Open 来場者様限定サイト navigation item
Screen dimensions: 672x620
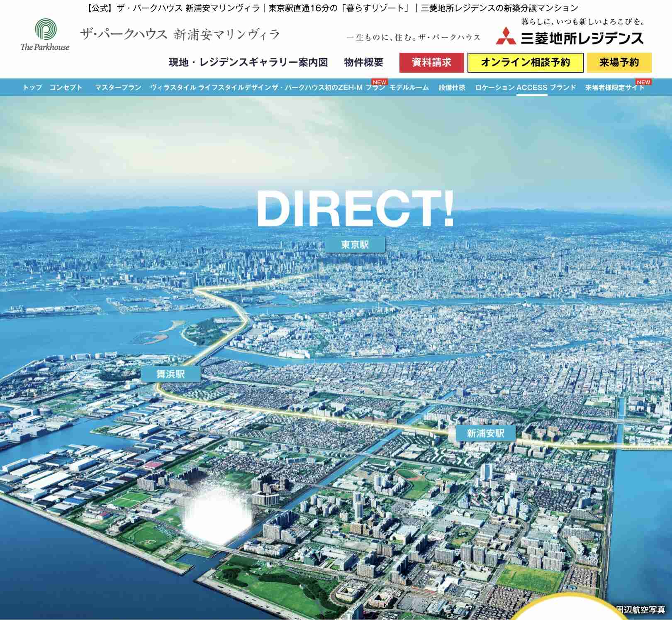point(615,88)
